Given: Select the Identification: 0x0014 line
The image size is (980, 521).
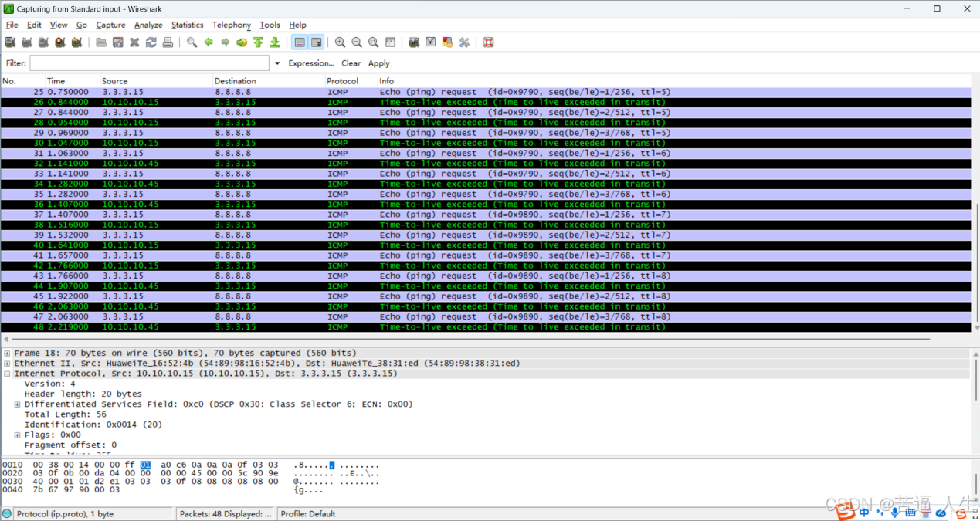Looking at the screenshot, I should click(93, 425).
